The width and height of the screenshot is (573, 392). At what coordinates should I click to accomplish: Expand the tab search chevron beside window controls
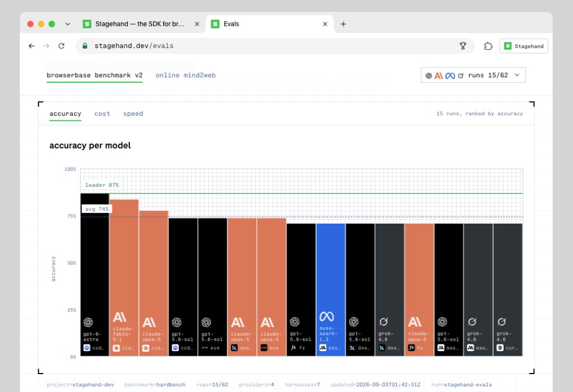coord(68,24)
